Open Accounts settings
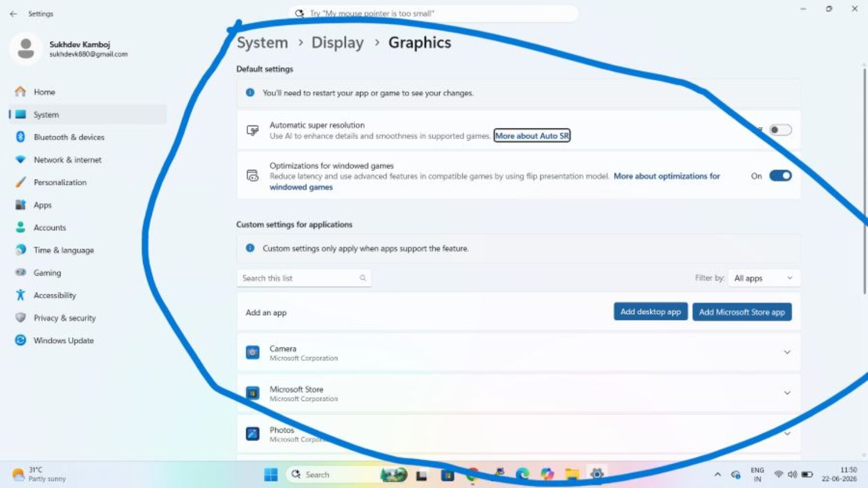This screenshot has width=868, height=488. 88,227
